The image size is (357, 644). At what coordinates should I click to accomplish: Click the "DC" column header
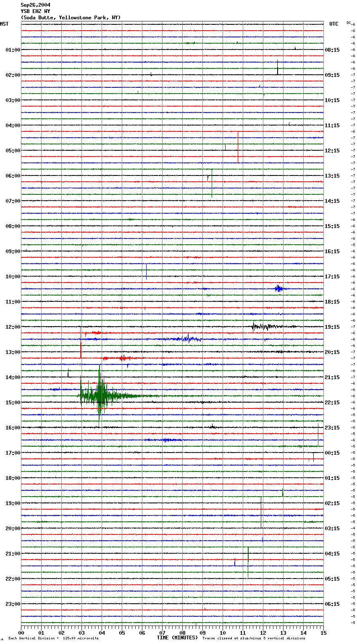[349, 23]
